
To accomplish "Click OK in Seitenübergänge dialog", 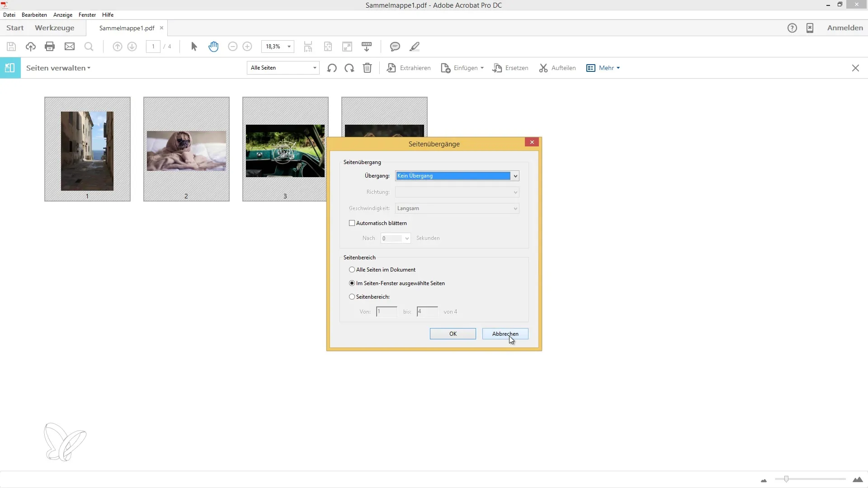I will coord(453,334).
